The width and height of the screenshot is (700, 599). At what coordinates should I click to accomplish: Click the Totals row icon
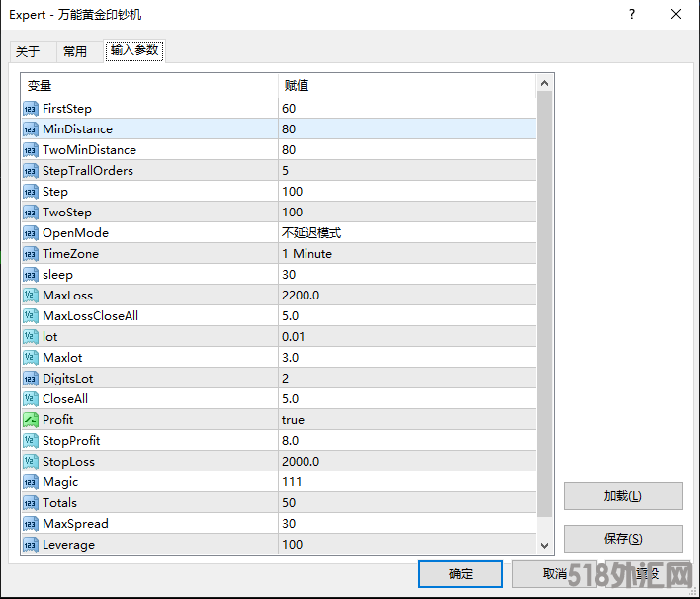31,503
